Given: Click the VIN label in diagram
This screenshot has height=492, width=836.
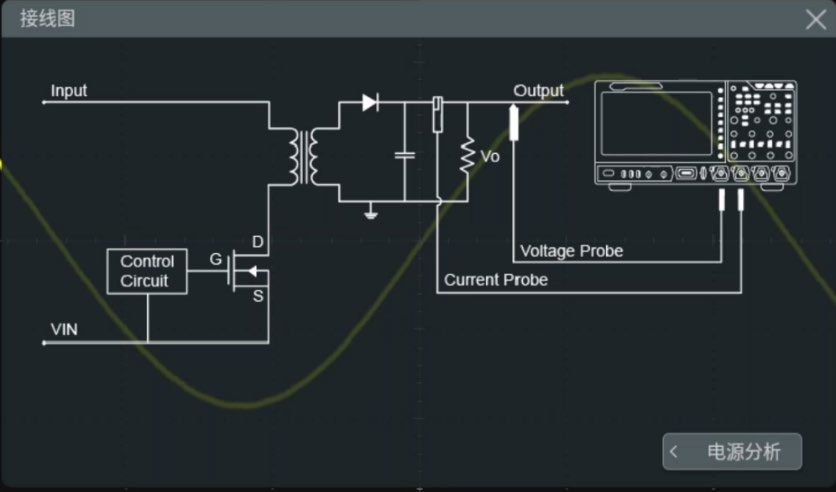Looking at the screenshot, I should (64, 329).
